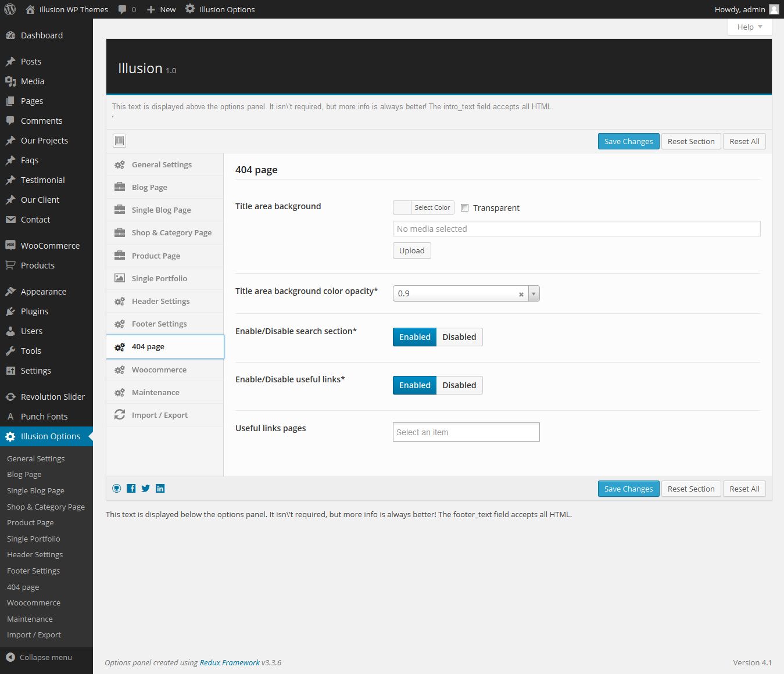
Task: Open the Woocommerce panel tab
Action: pyautogui.click(x=165, y=370)
